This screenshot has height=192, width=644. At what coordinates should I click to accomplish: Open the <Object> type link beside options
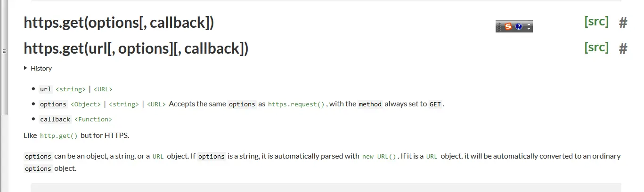86,104
